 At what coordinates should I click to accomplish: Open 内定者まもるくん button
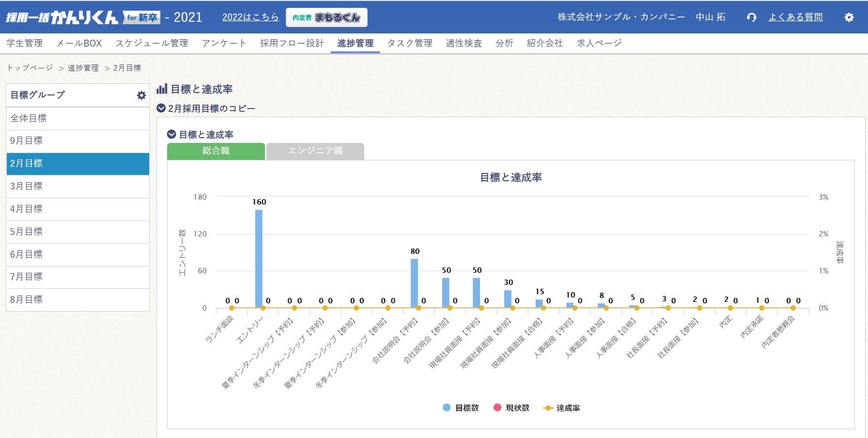pyautogui.click(x=326, y=17)
